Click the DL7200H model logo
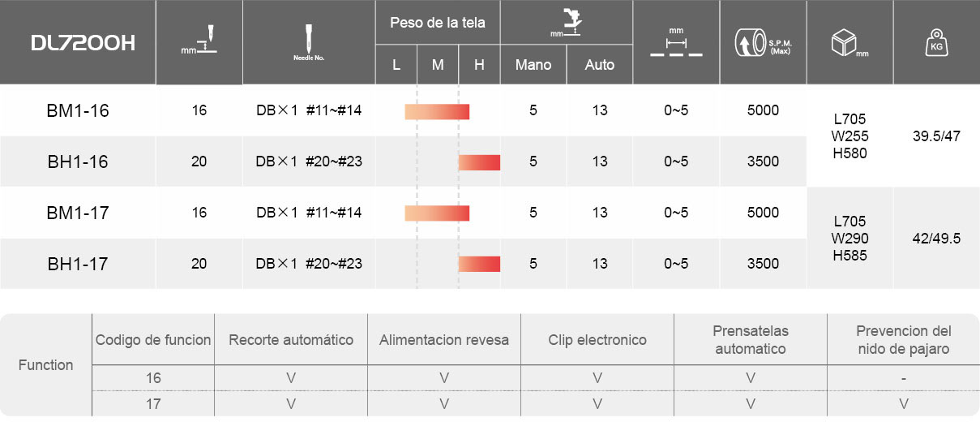Viewport: 980px width, 422px height. tap(83, 43)
